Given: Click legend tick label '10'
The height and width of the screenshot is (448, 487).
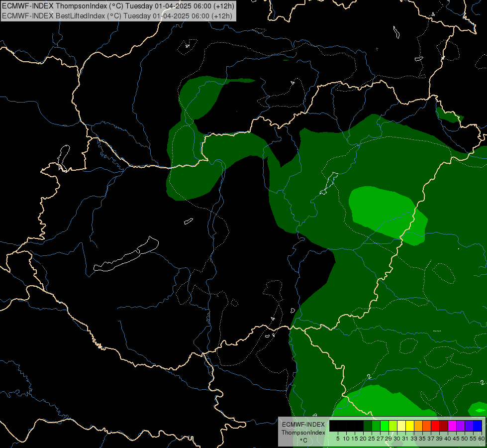Looking at the screenshot, I should 346,439.
